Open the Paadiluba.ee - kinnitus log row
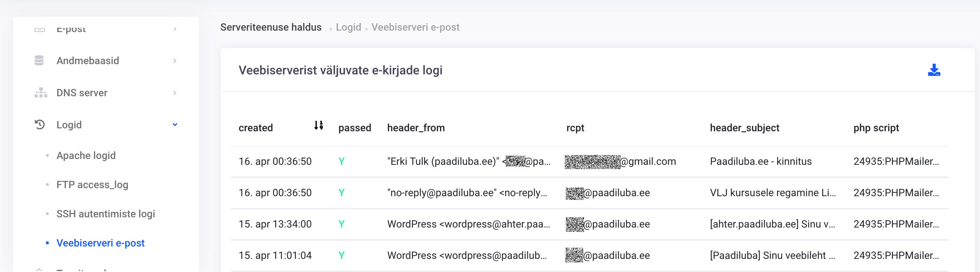980x272 pixels. point(760,162)
